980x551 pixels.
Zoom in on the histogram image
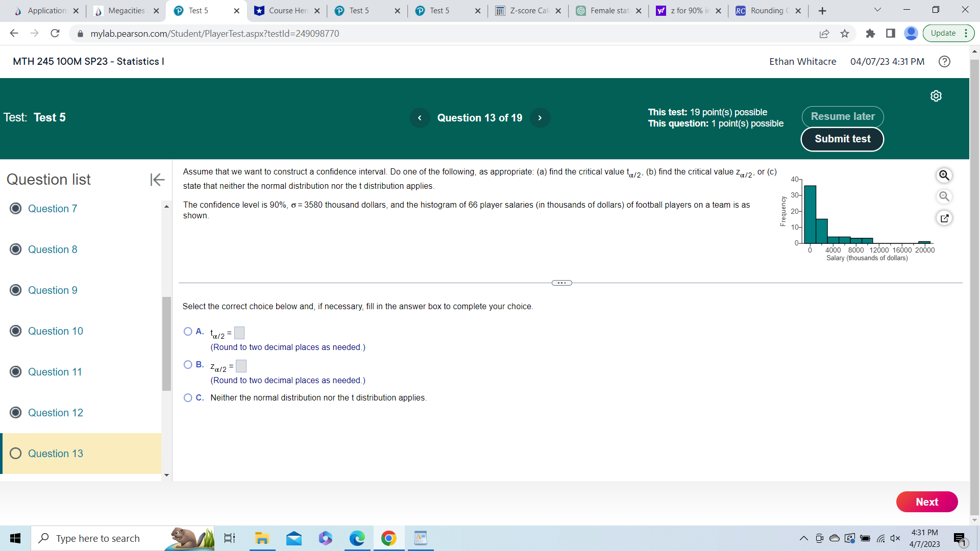point(944,176)
